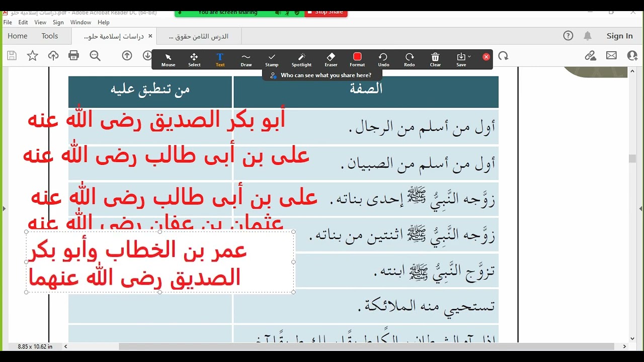Image resolution: width=644 pixels, height=362 pixels.
Task: Open the File menu
Action: [x=8, y=23]
